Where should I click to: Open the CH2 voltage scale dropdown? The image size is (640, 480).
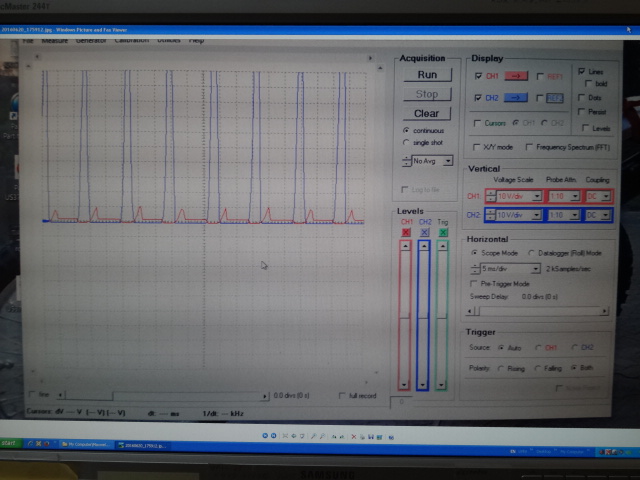pos(537,215)
